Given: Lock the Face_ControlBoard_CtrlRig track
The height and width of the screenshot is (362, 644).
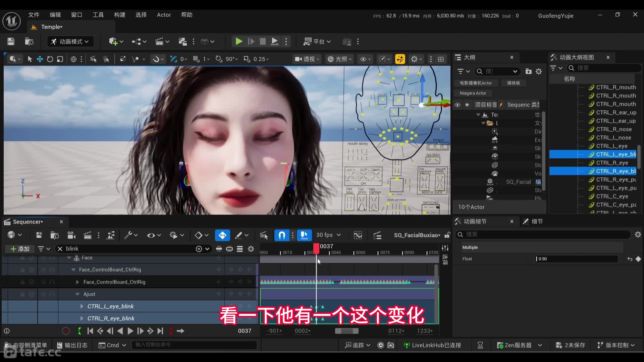Looking at the screenshot, I should coord(22,269).
